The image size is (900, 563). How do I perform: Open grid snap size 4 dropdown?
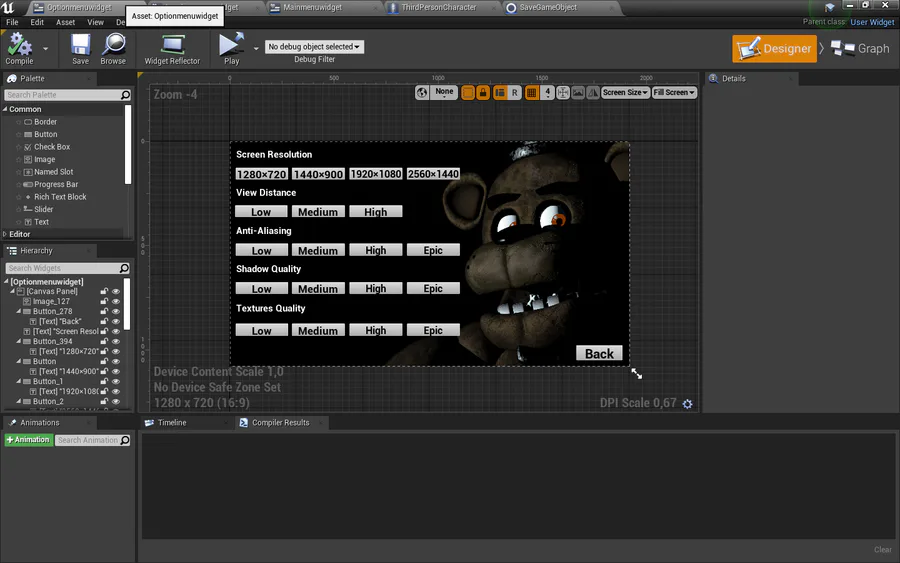[x=548, y=92]
